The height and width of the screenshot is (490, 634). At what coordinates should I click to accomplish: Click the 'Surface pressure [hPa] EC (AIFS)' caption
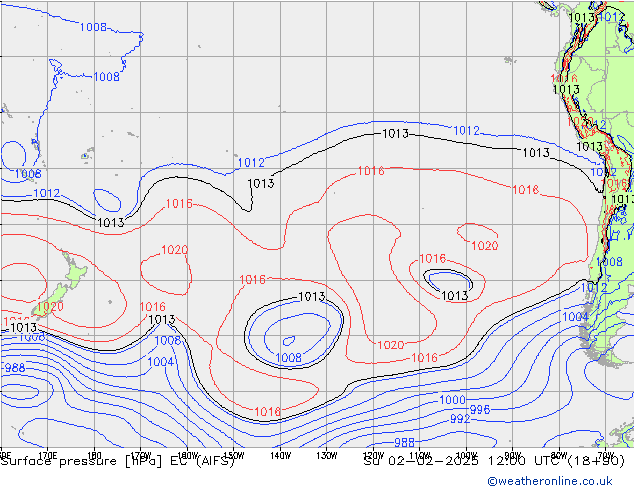pyautogui.click(x=118, y=461)
